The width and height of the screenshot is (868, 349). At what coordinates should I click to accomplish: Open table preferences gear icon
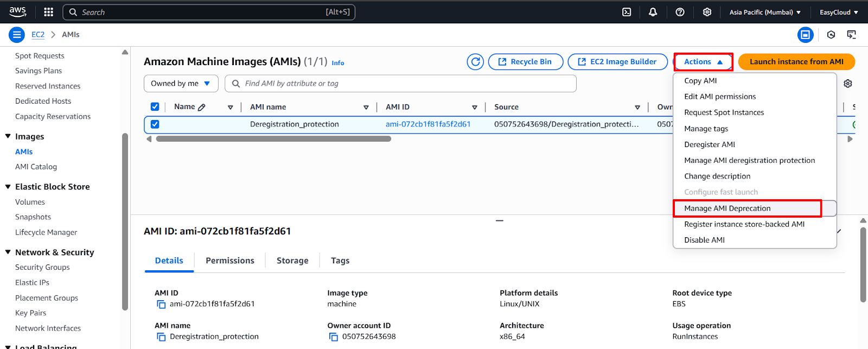(848, 84)
